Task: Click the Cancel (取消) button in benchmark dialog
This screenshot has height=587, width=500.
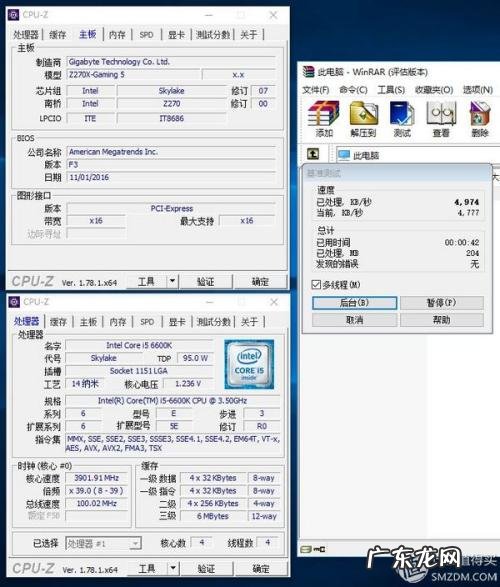Action: click(354, 320)
